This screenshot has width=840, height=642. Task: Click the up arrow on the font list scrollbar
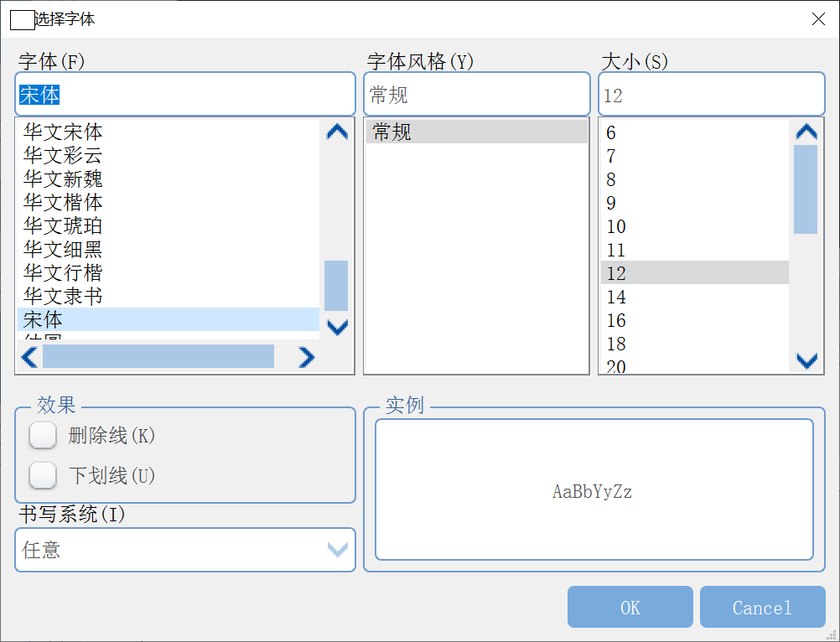click(x=336, y=132)
